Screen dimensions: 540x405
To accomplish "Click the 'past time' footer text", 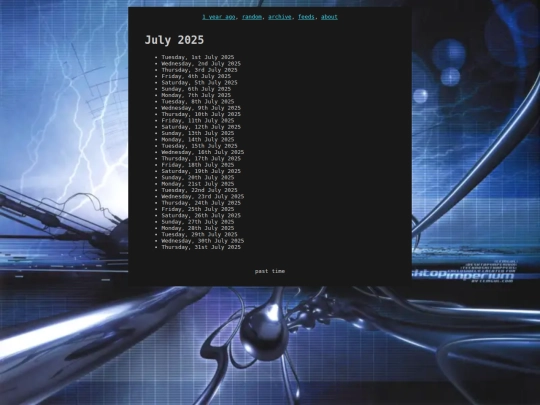I will 270,271.
